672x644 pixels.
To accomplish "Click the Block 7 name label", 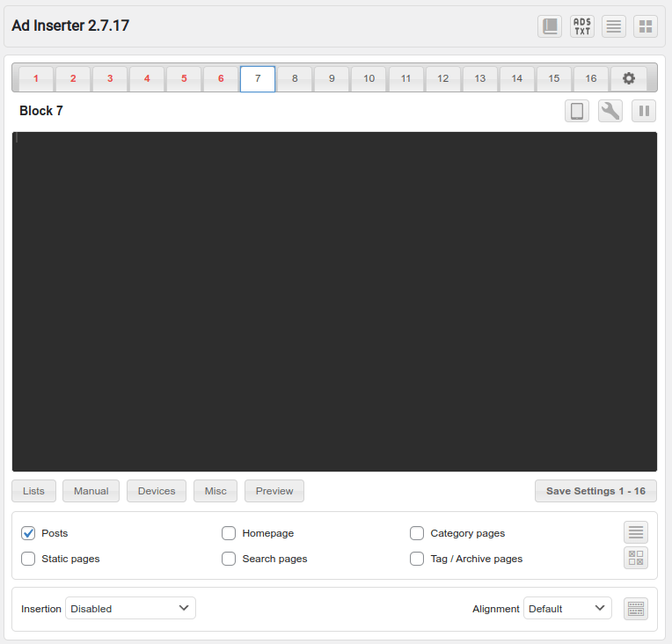I will (41, 111).
